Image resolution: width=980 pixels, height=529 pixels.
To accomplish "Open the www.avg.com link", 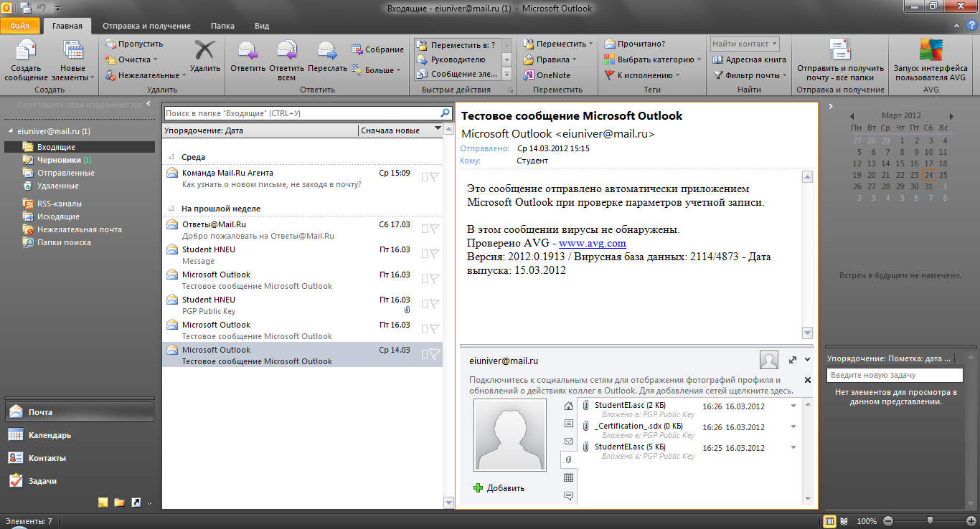I will (x=593, y=243).
